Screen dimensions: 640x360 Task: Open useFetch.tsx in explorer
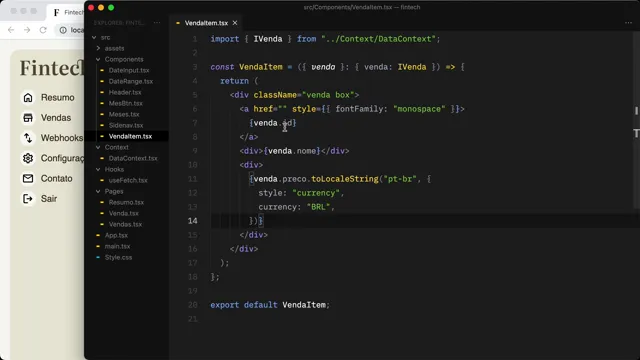(128, 180)
